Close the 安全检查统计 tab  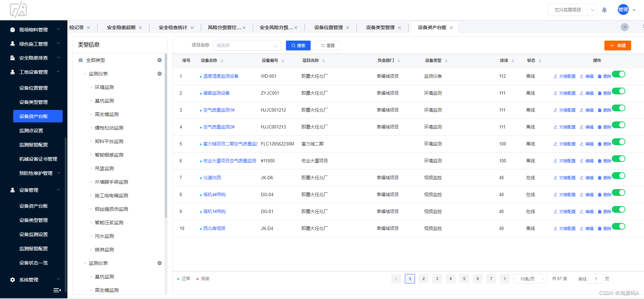click(192, 28)
